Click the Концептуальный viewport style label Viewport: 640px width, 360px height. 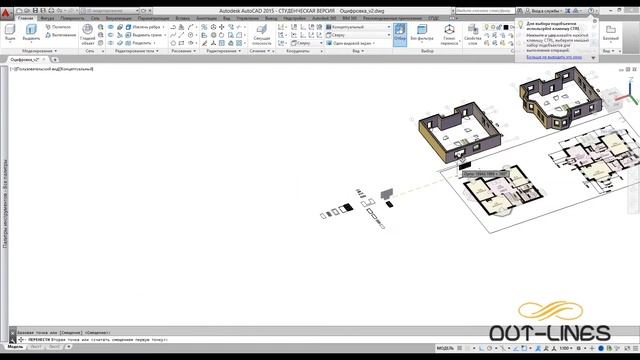coord(77,69)
